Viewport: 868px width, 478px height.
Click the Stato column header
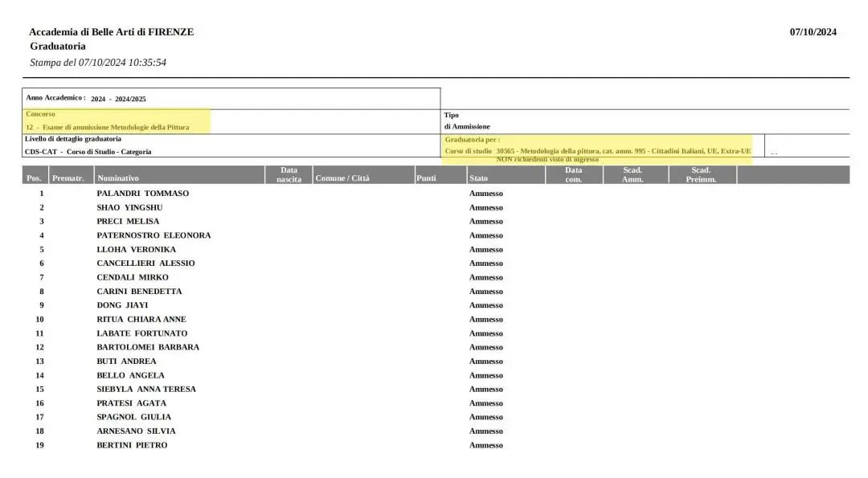[478, 178]
